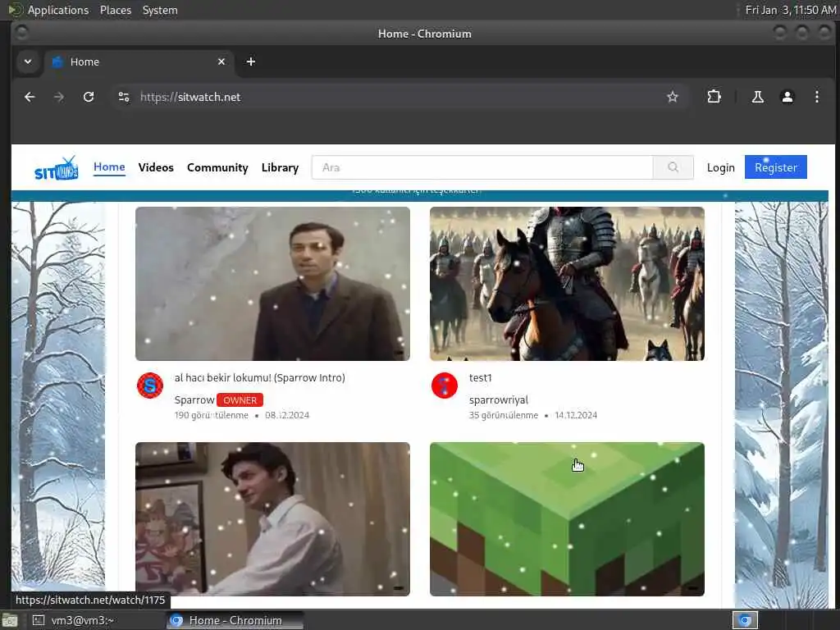Click the 190 görüntülenme view count

click(211, 415)
